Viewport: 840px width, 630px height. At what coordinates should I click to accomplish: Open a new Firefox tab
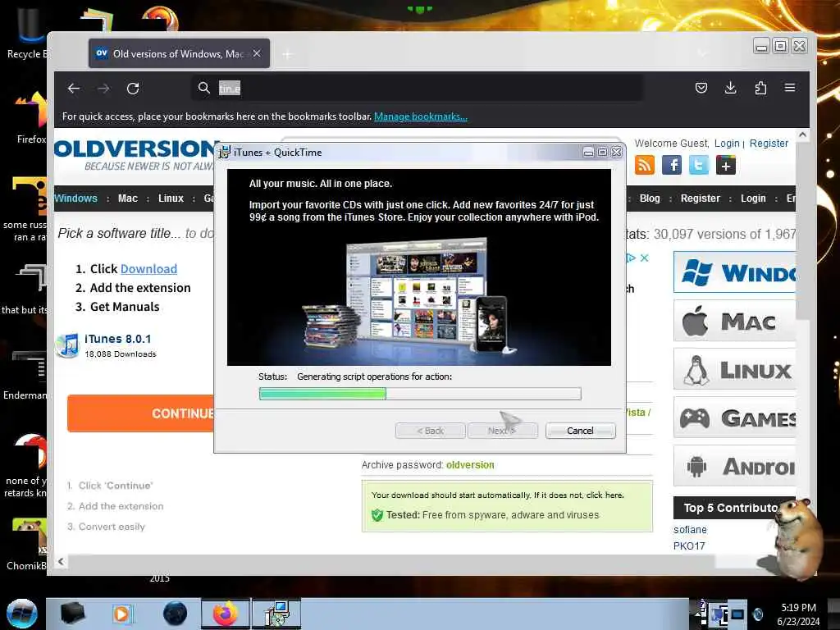(288, 54)
